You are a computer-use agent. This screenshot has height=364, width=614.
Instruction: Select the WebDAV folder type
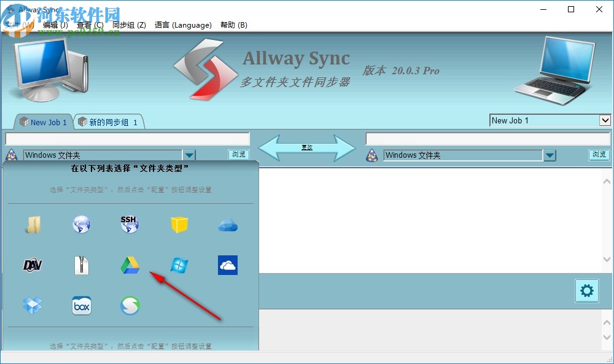(33, 265)
